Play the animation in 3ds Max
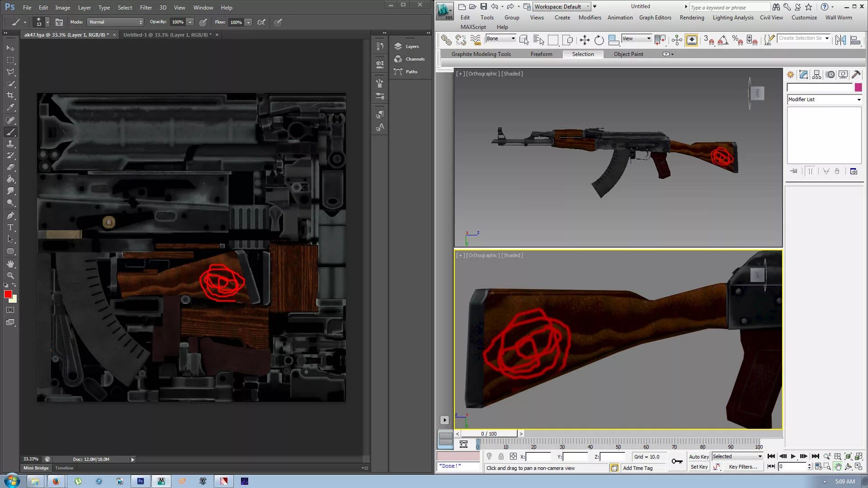Image resolution: width=868 pixels, height=488 pixels. (793, 456)
